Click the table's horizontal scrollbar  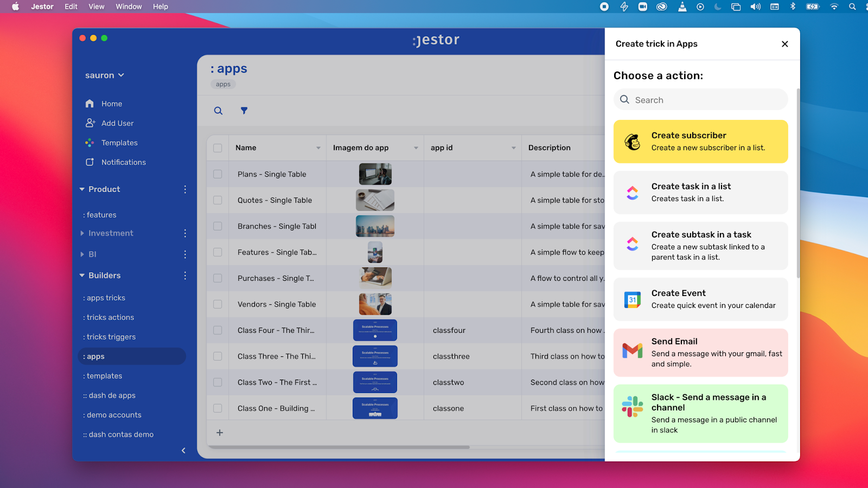[x=340, y=447]
